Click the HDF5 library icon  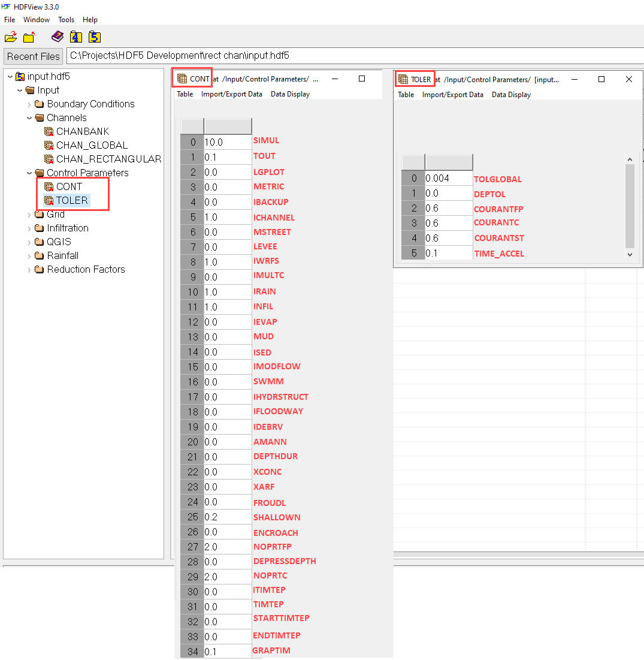94,37
